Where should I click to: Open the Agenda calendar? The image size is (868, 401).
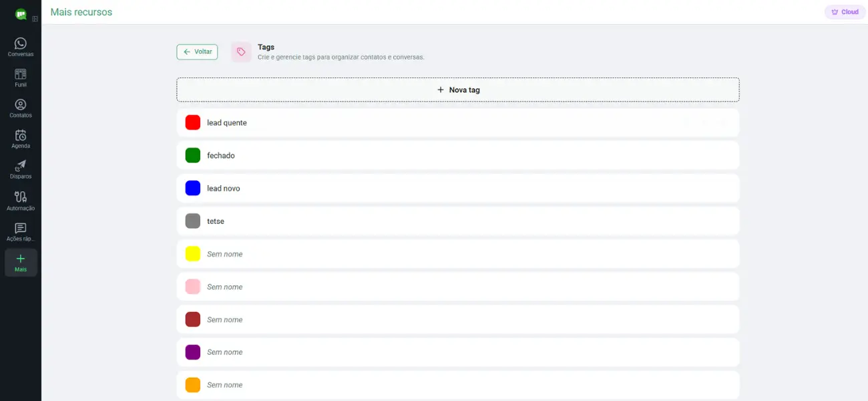[x=21, y=140]
